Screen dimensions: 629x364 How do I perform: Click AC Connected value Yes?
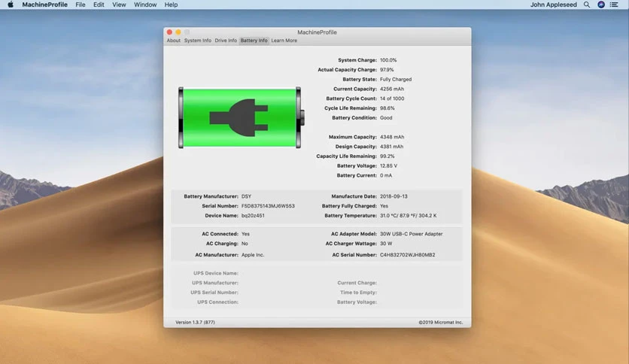click(245, 234)
